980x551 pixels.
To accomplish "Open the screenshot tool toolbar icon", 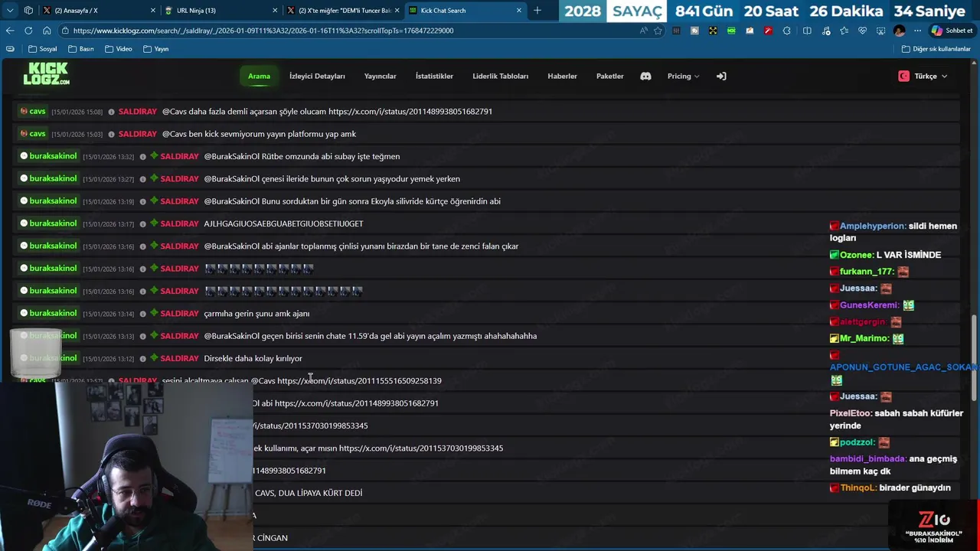I will pyautogui.click(x=880, y=31).
